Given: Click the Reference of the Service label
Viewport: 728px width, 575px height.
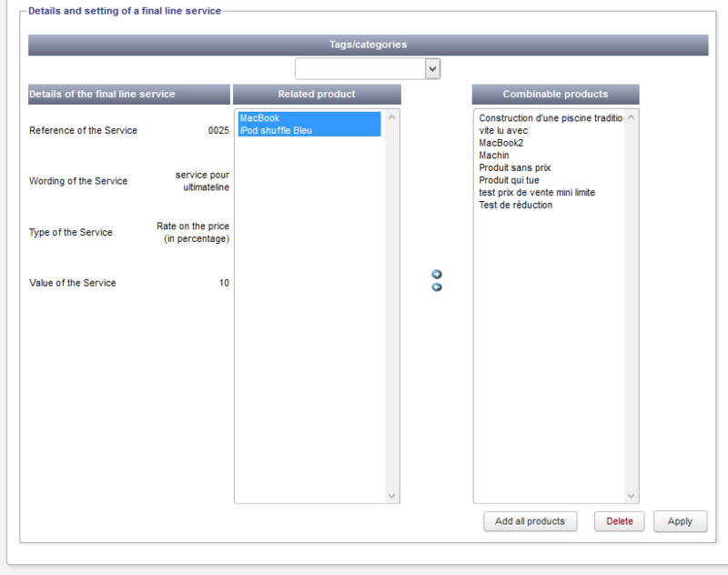Looking at the screenshot, I should click(83, 130).
